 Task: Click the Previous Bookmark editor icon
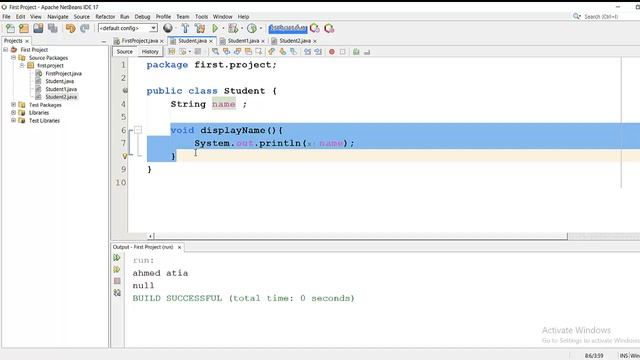[271, 52]
